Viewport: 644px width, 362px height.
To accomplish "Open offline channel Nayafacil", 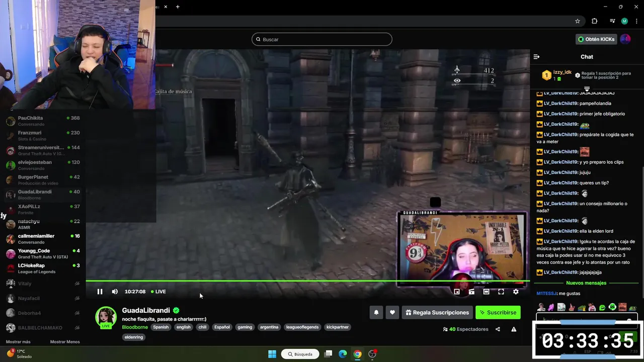I will (x=43, y=298).
